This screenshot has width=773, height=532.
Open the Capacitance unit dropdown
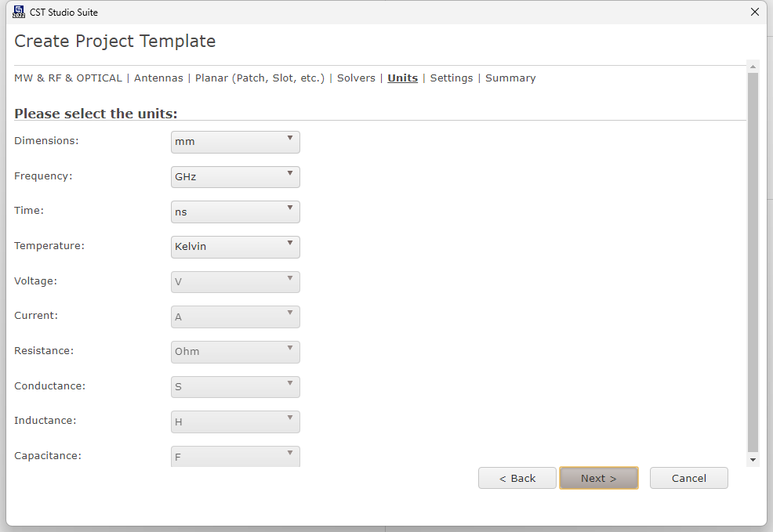pyautogui.click(x=235, y=456)
